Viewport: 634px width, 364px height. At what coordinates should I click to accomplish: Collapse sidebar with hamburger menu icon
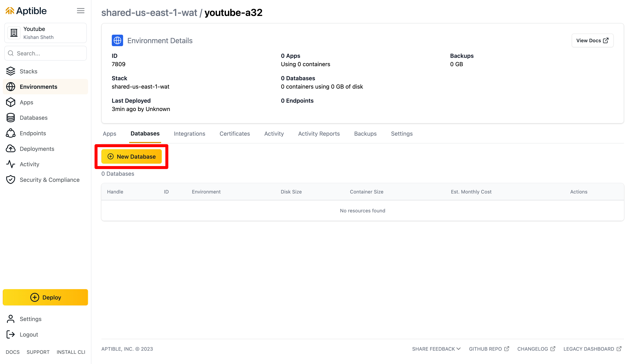[x=80, y=11]
